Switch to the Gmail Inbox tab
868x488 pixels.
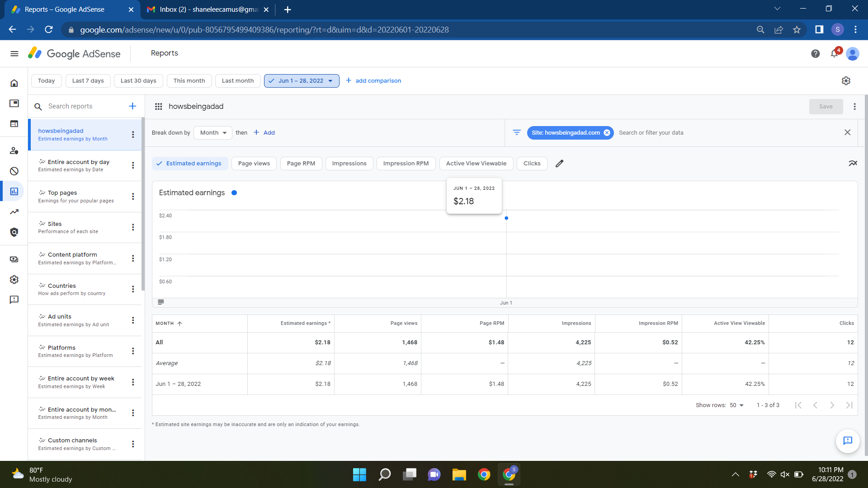point(208,9)
